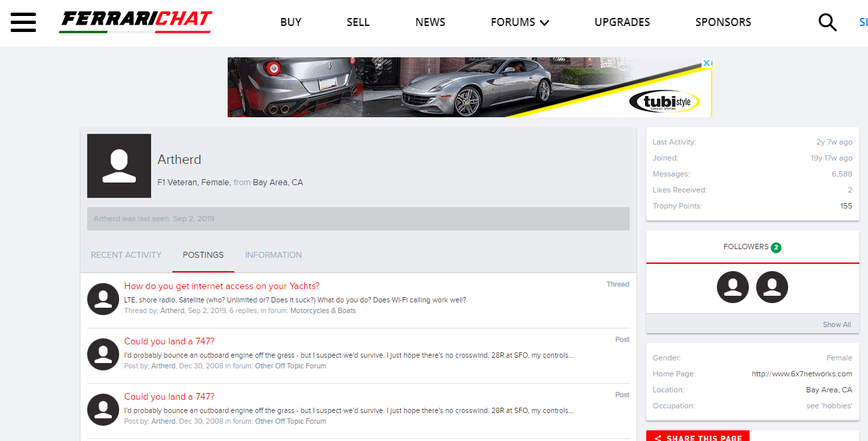
Task: Click the 'Artherd was last seen' status bar
Action: 358,219
